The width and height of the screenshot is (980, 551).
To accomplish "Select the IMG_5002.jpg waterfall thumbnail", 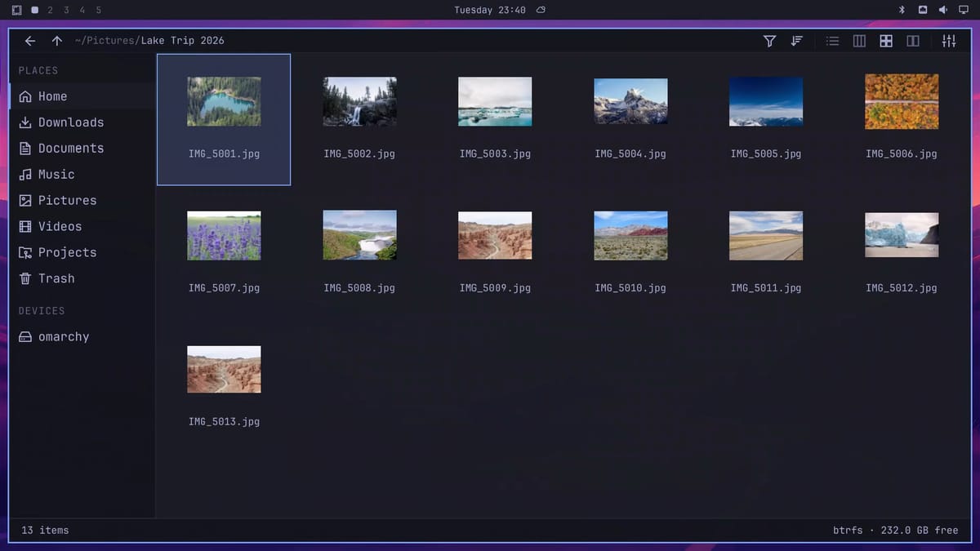I will tap(359, 101).
